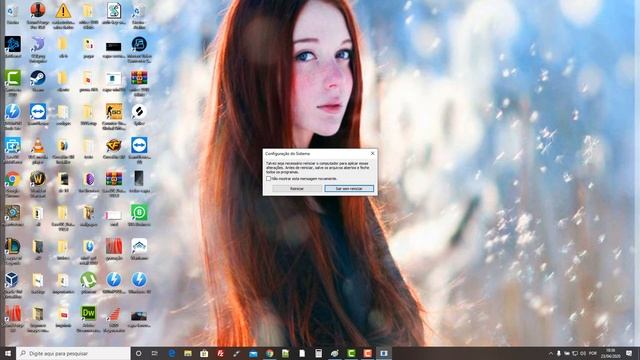Open the purple oval icon on the desktop
The width and height of the screenshot is (640, 360).
pyautogui.click(x=89, y=179)
